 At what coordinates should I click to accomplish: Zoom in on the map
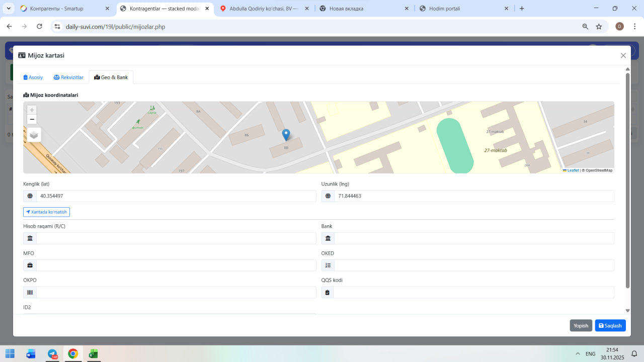point(32,110)
